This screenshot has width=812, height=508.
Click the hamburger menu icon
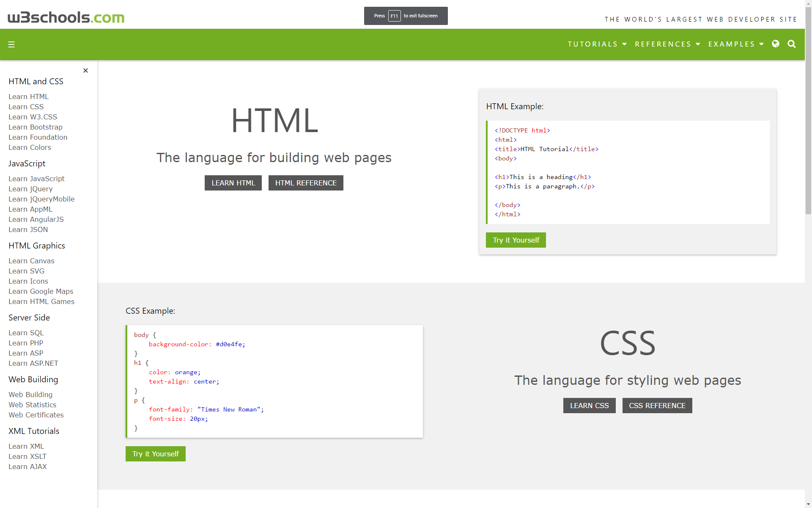(x=11, y=44)
